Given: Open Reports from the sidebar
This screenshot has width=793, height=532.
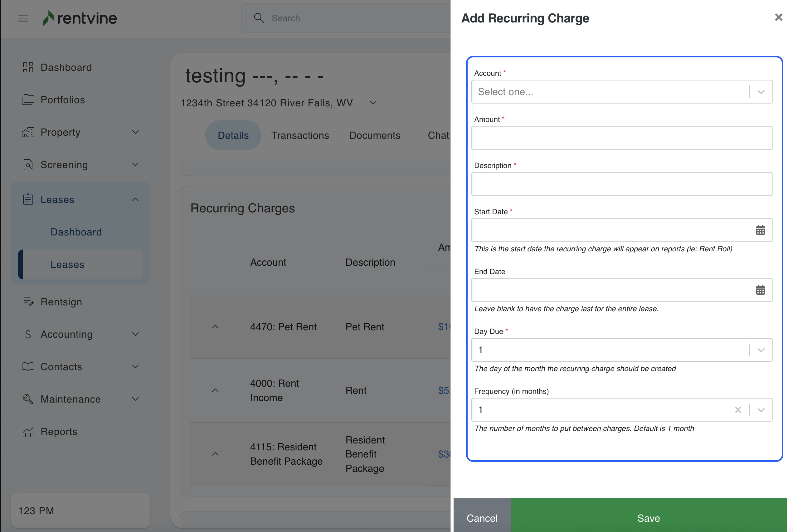Looking at the screenshot, I should pyautogui.click(x=59, y=432).
